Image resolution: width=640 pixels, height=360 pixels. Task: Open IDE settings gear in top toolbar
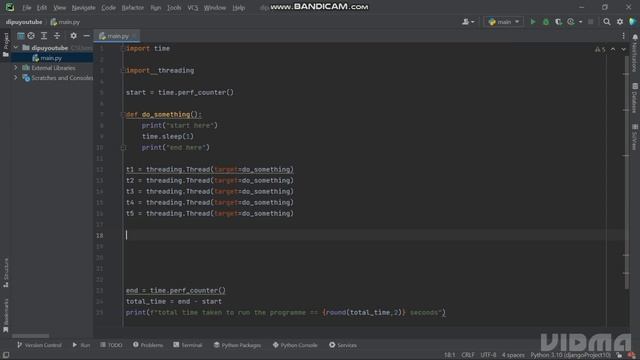click(620, 22)
